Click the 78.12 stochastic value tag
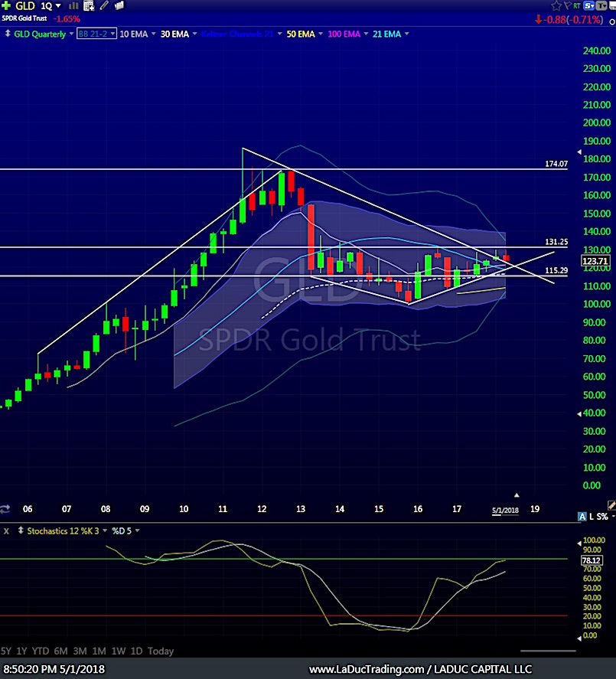The height and width of the screenshot is (679, 616). [x=592, y=560]
